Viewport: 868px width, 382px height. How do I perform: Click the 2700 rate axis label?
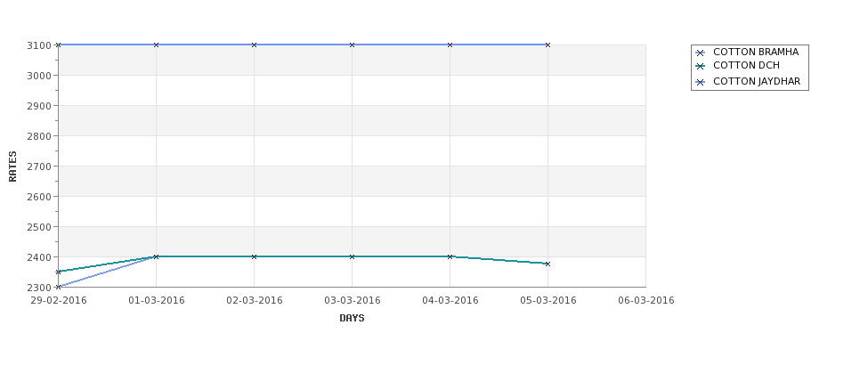(x=39, y=167)
